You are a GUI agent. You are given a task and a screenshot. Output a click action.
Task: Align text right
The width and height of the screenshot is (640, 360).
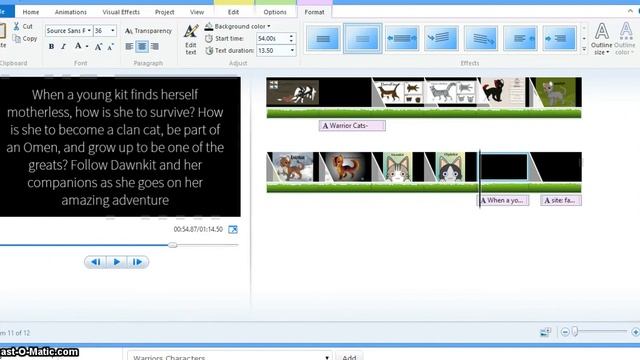point(155,47)
